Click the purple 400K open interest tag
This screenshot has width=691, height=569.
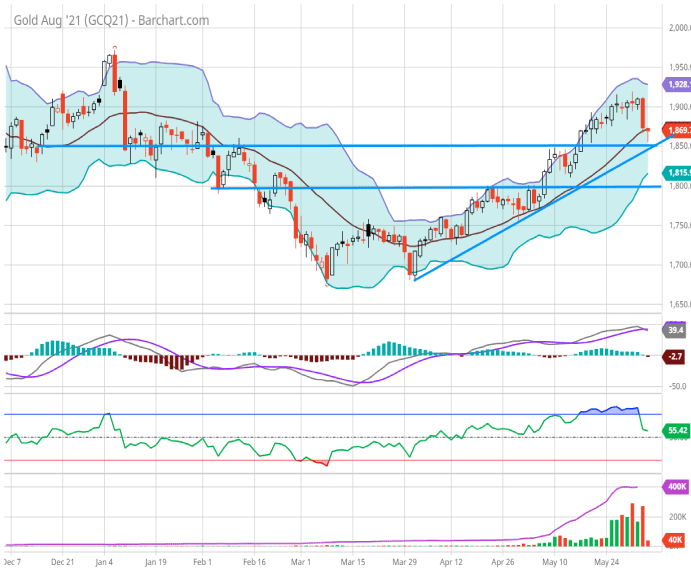673,486
